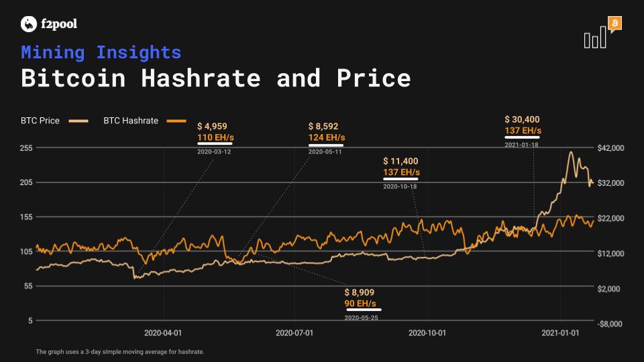Click the 2020-05-25 annotation date

coord(362,318)
